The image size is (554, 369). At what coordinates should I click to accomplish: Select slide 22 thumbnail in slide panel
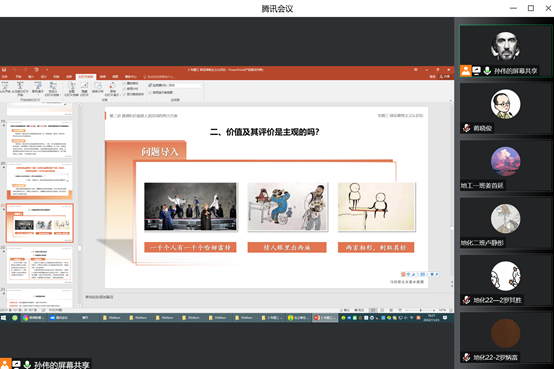(x=40, y=265)
